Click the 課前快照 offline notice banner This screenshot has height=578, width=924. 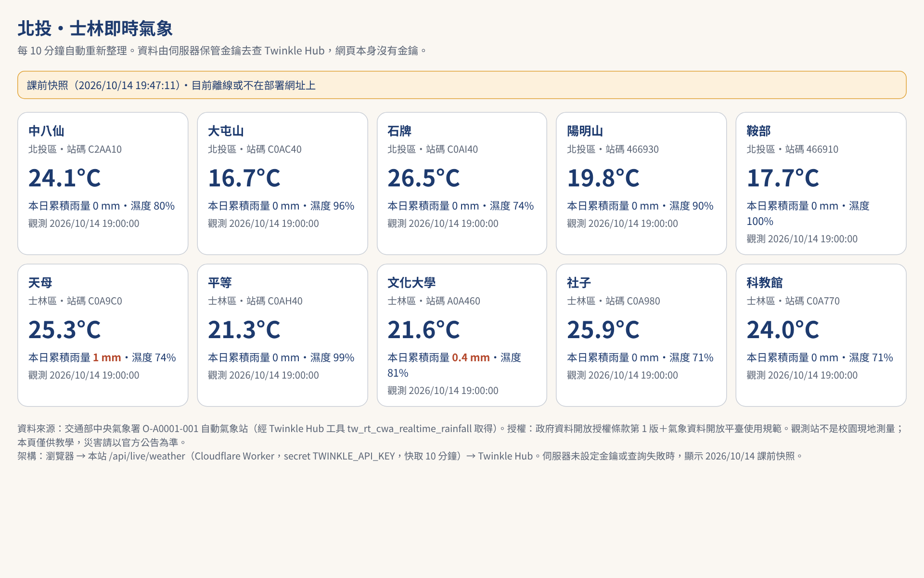(462, 85)
